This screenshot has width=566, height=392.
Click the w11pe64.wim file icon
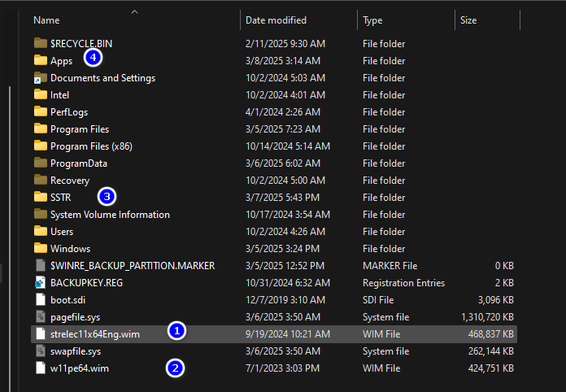click(41, 368)
